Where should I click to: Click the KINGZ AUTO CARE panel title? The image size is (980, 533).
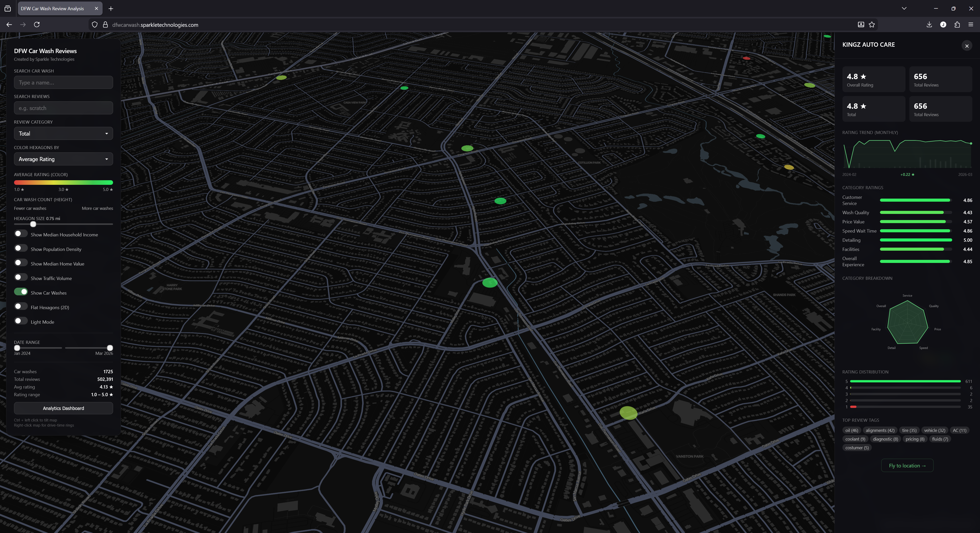(868, 44)
